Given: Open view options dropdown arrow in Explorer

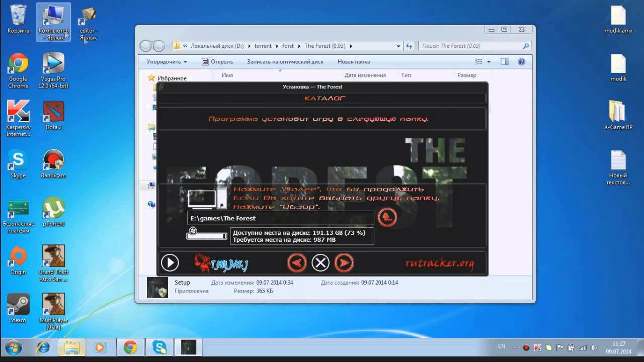Looking at the screenshot, I should (489, 62).
